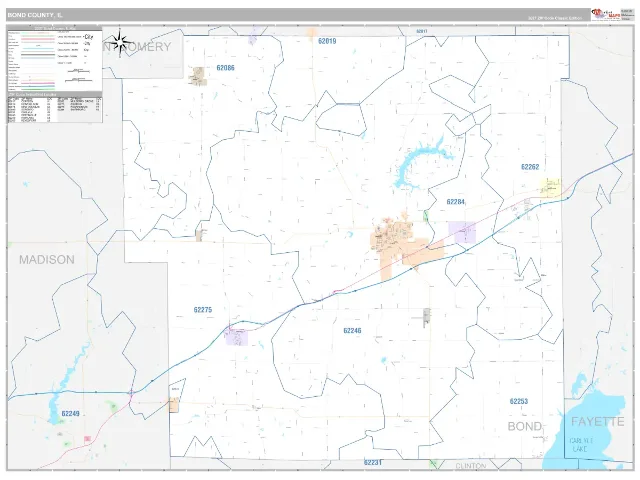640x480 pixels.
Task: Click the MADISON county label
Action: coord(47,260)
